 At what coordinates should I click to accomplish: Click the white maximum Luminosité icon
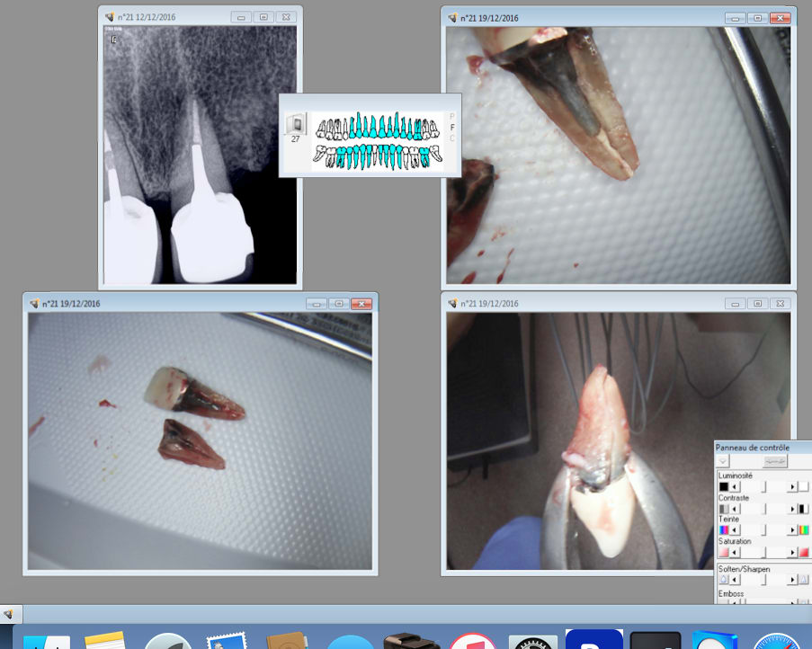pos(804,486)
